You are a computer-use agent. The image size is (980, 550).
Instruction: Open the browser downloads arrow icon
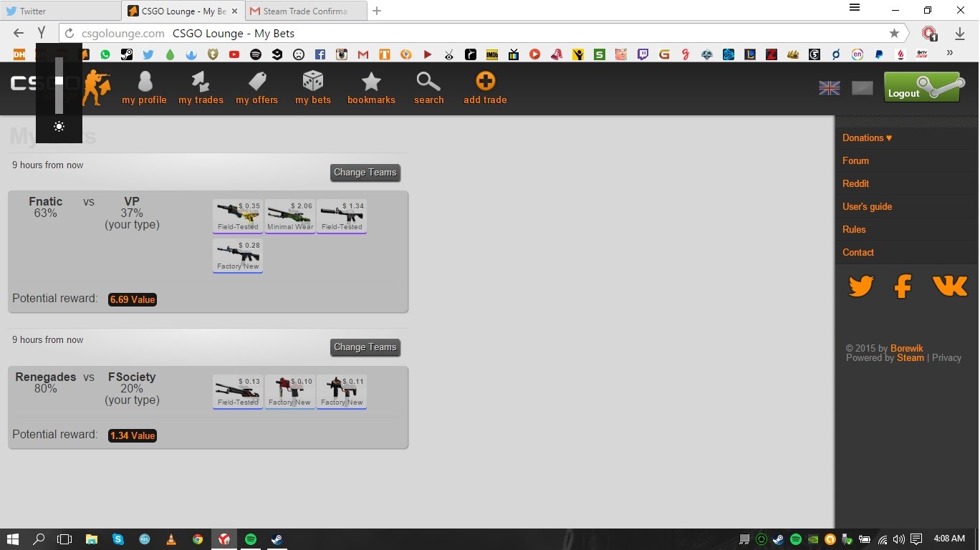960,33
